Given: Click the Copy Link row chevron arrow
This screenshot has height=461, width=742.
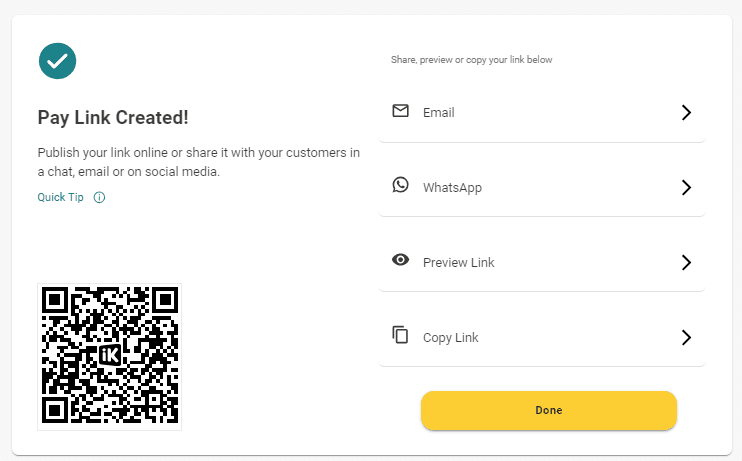Looking at the screenshot, I should click(x=686, y=337).
